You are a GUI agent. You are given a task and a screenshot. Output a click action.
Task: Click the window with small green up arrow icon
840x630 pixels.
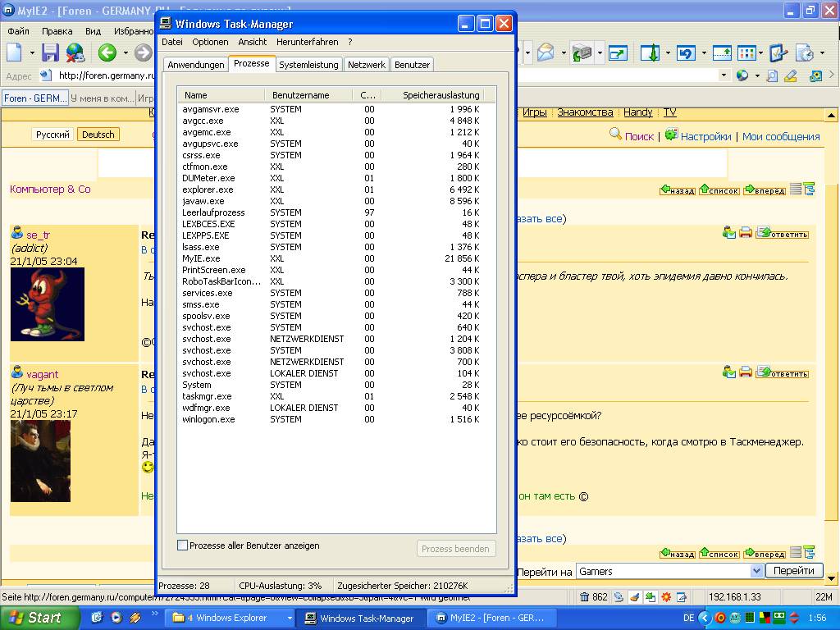(722, 52)
